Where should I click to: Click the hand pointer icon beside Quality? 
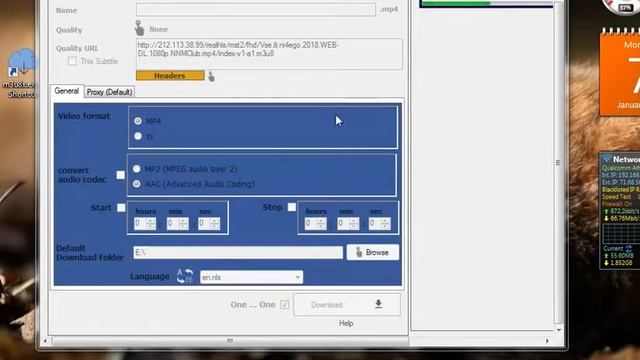[140, 29]
